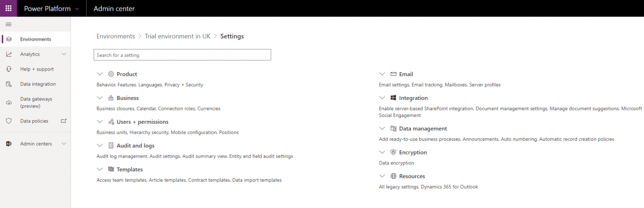Open Audit log management link
The width and height of the screenshot is (644, 208).
122,156
